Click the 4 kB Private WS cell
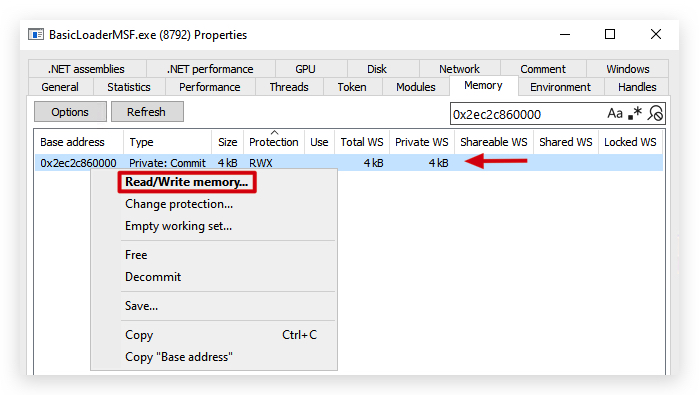The image size is (699, 395). 438,163
